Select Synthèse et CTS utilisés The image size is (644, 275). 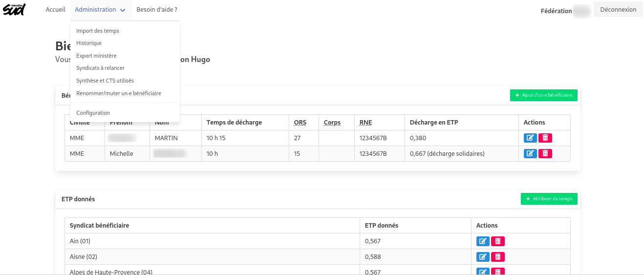point(105,81)
